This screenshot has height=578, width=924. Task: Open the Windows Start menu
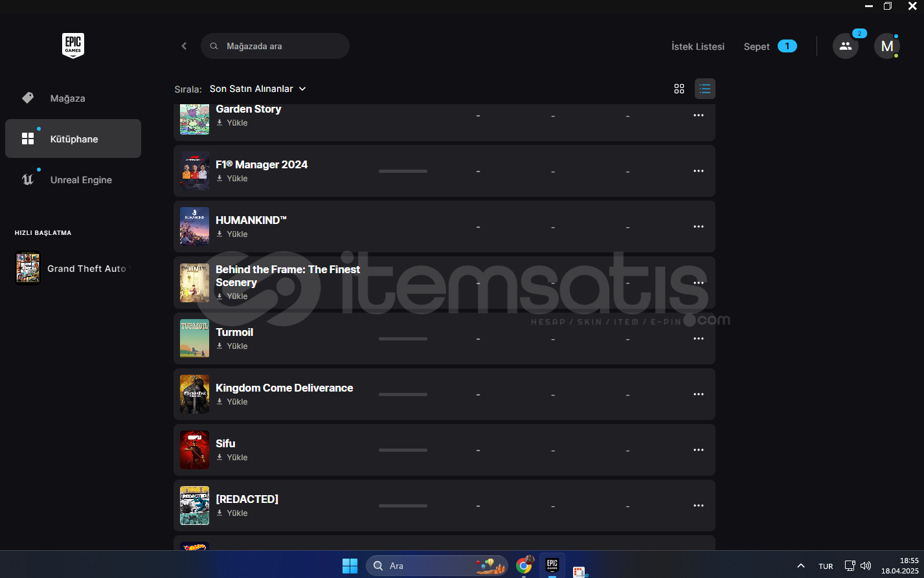pos(350,566)
